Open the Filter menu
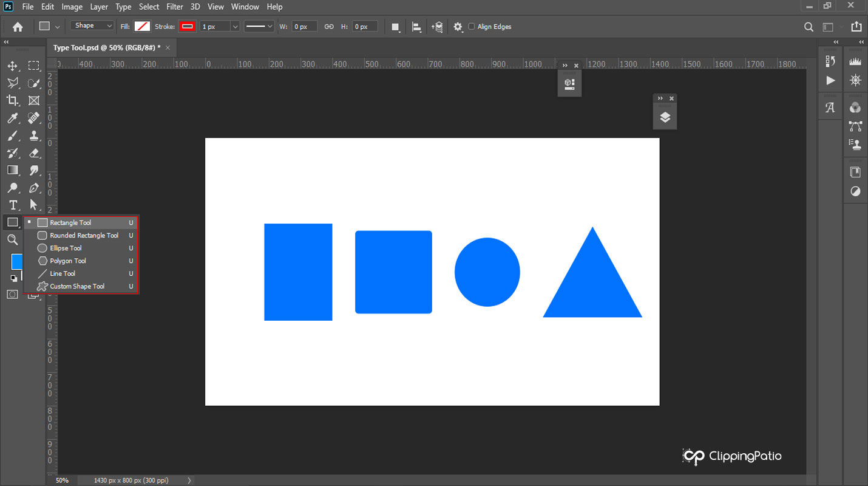This screenshot has width=868, height=486. tap(175, 7)
